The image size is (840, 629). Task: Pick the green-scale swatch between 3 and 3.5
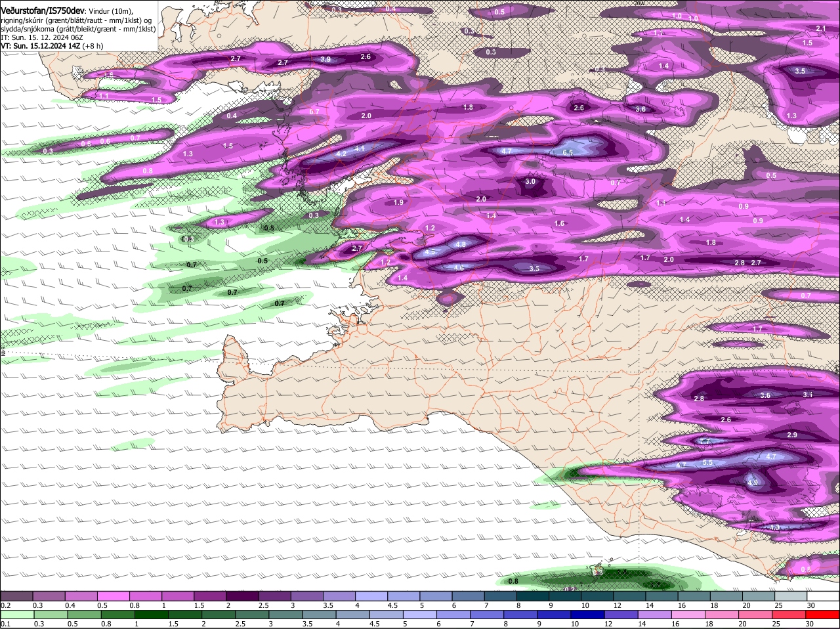pos(287,615)
